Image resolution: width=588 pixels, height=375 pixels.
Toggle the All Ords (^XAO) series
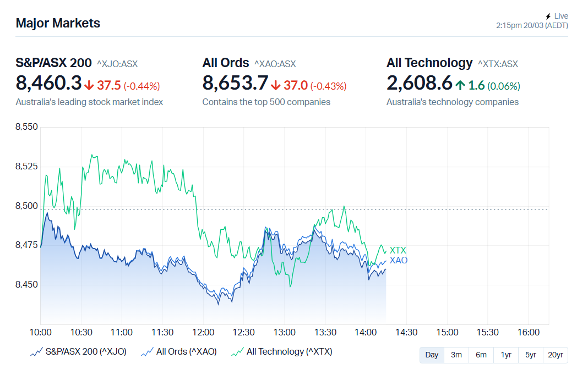186,352
